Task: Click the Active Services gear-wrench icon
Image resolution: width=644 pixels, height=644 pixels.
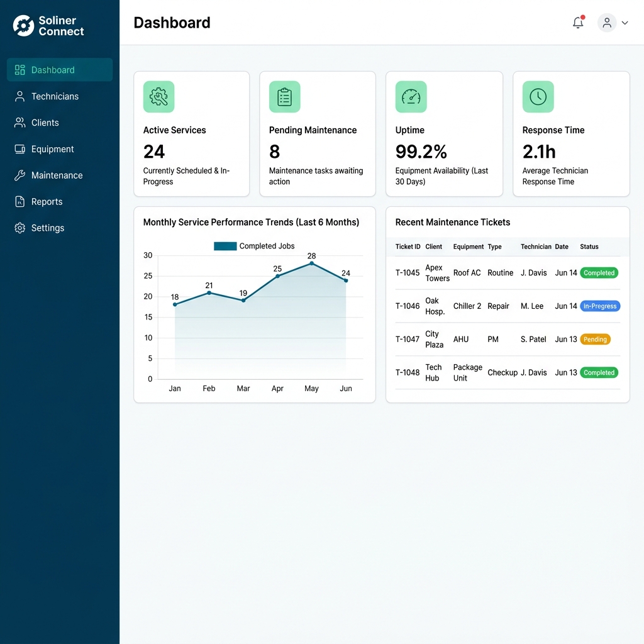Action: click(158, 97)
